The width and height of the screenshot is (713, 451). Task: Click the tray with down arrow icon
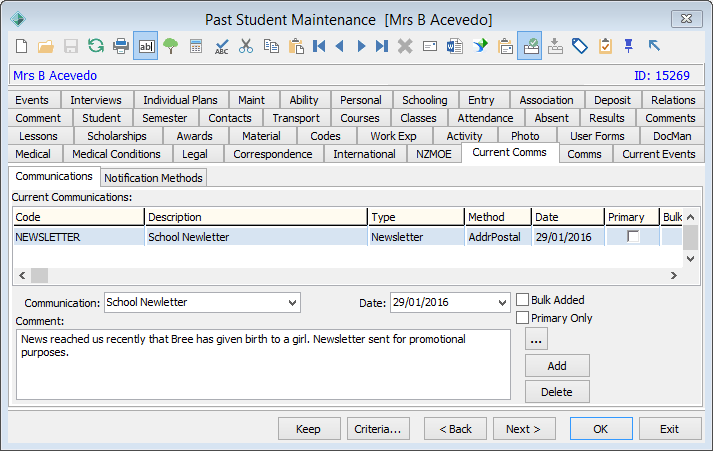pyautogui.click(x=555, y=46)
